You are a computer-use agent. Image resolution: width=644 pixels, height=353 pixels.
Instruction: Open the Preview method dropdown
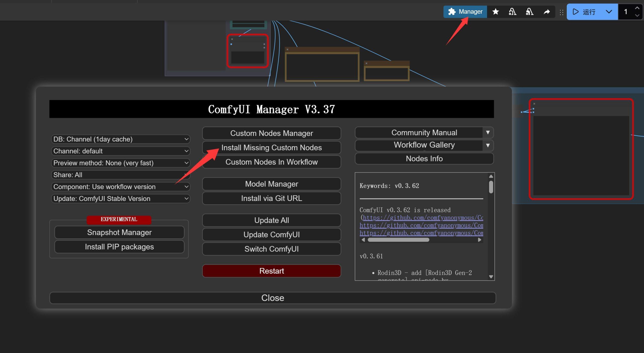pos(120,163)
